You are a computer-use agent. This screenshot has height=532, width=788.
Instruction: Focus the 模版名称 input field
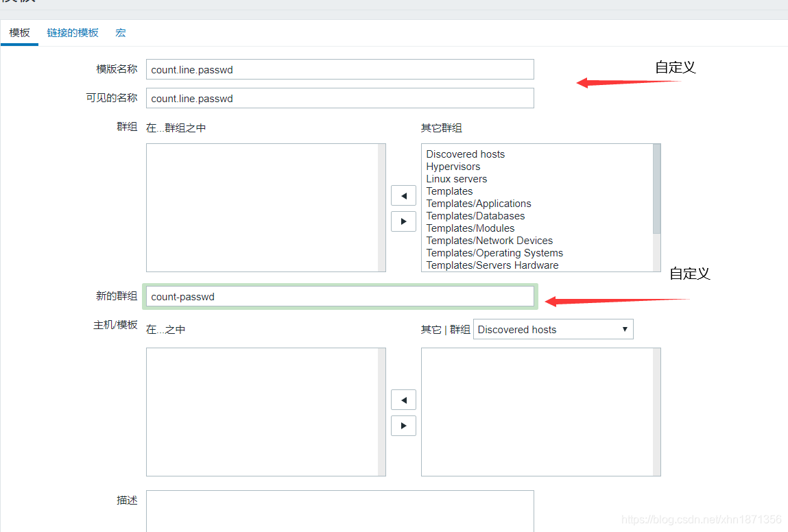click(339, 69)
